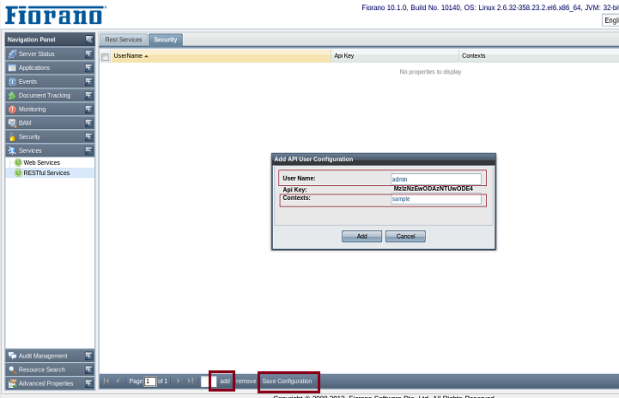This screenshot has height=398, width=619.
Task: Focus the Contexts input field
Action: pos(436,199)
